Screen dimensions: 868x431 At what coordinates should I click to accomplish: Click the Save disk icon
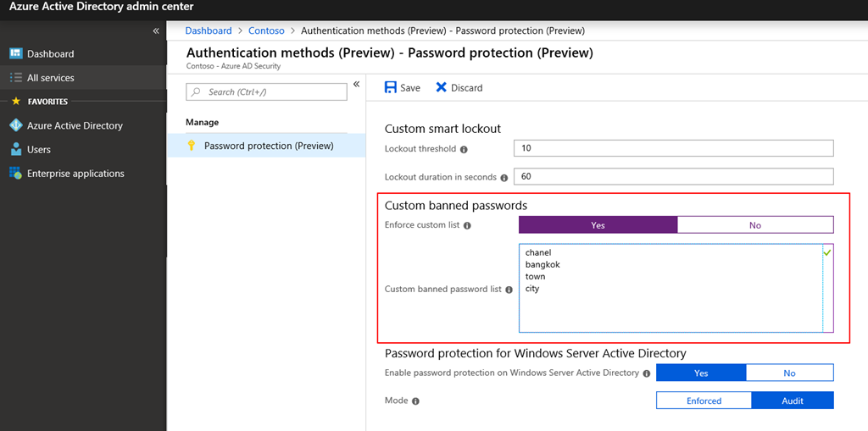[x=391, y=87]
